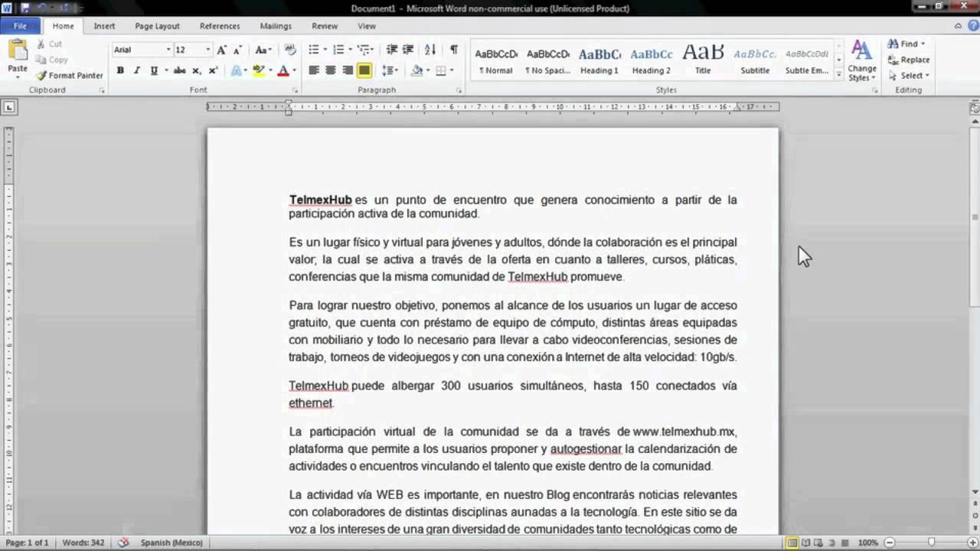This screenshot has height=551, width=980.
Task: Open the Select dropdown in Editing
Action: (909, 76)
